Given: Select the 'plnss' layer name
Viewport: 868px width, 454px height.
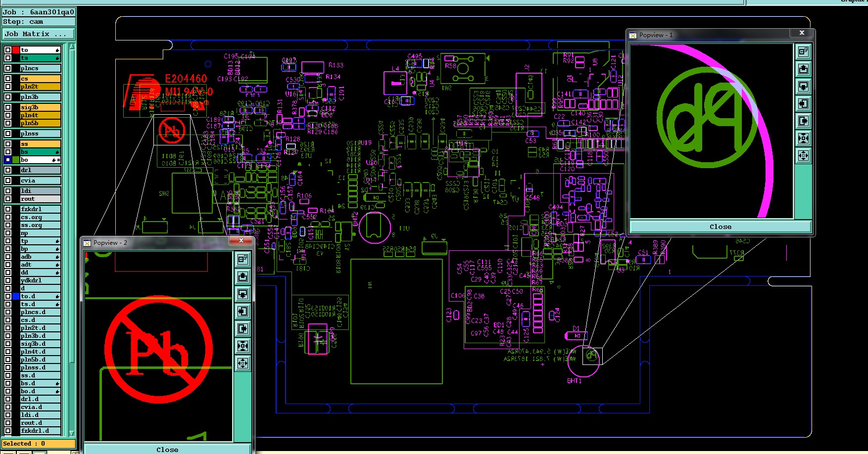Looking at the screenshot, I should [40, 134].
